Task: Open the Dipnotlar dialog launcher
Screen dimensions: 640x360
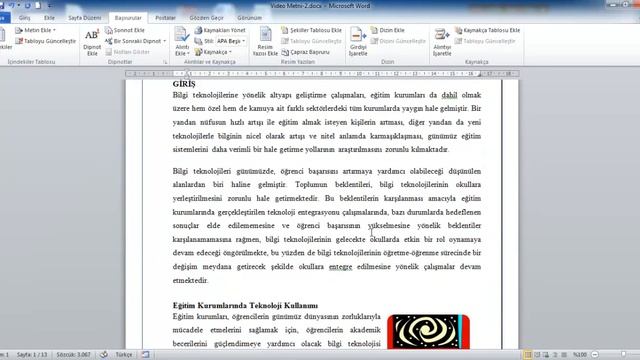Action: 165,62
